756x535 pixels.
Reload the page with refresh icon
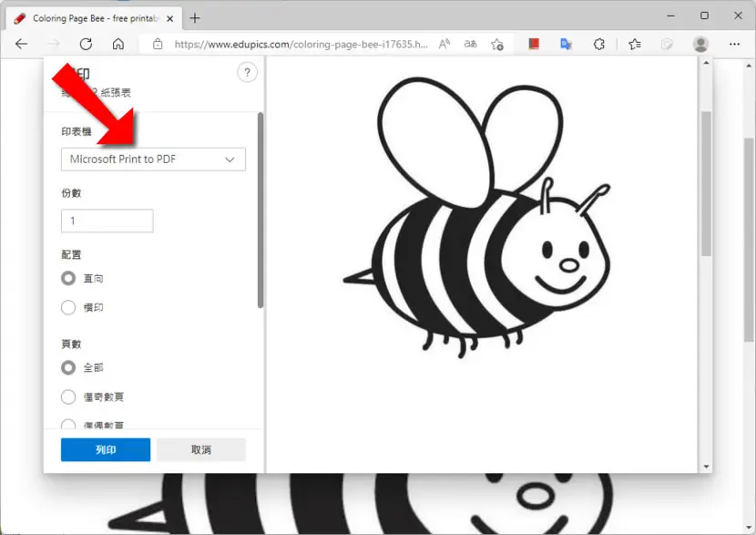pos(86,45)
